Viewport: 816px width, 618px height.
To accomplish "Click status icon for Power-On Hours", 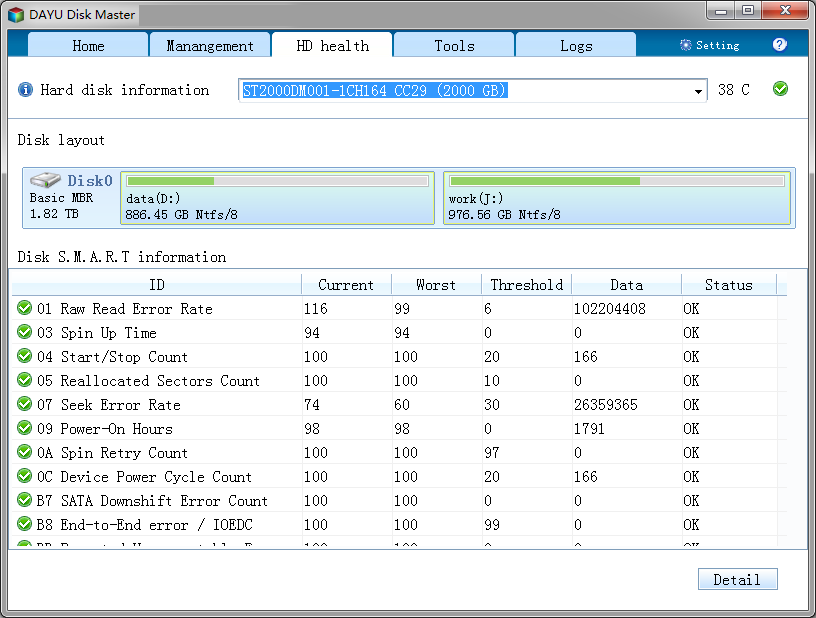I will click(25, 429).
